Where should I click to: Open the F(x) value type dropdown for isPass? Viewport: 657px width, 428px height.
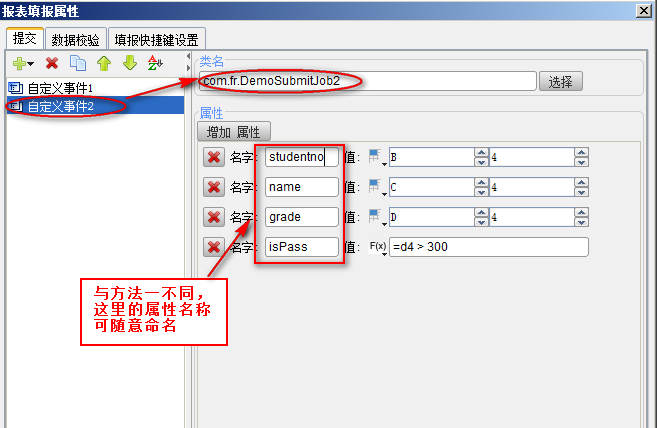point(378,247)
